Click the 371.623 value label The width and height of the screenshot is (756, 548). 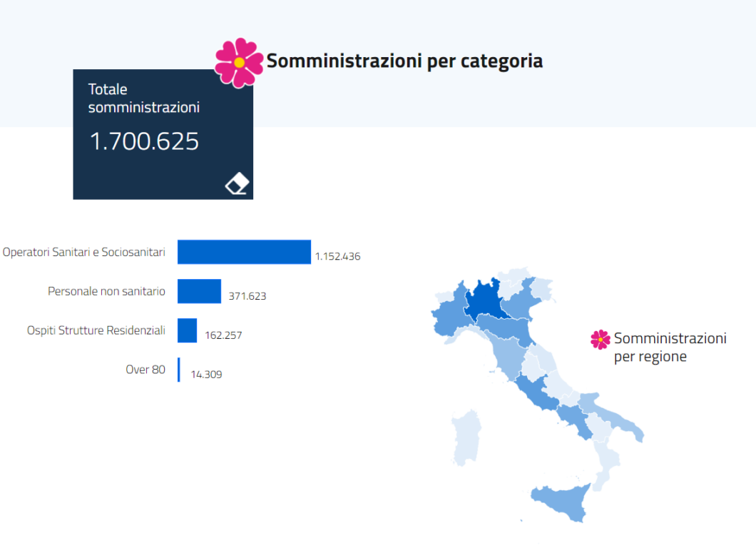pos(247,295)
